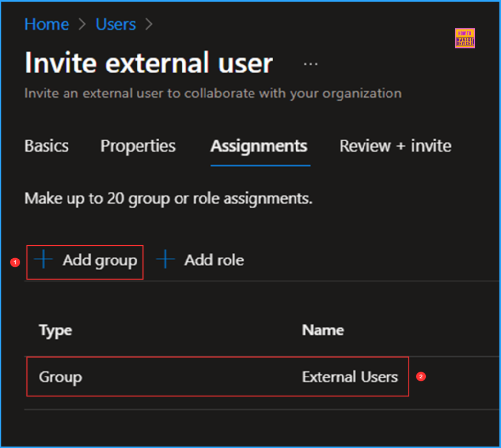Screen dimensions: 501x448
Task: Click the chevron after Home breadcrumb
Action: (x=83, y=24)
